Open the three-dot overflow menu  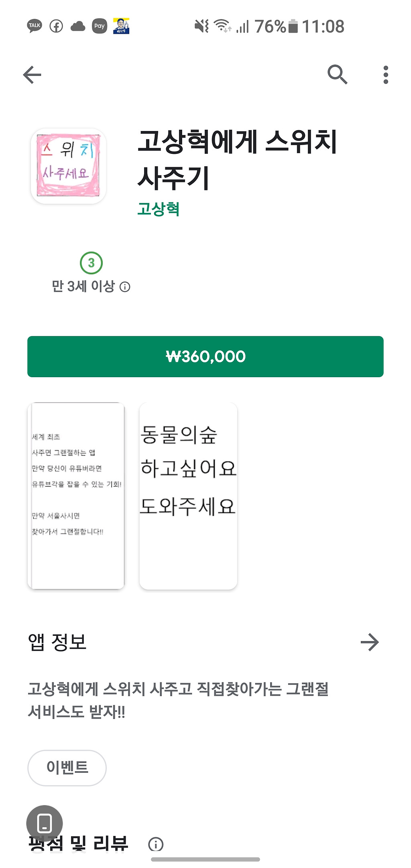tap(386, 75)
